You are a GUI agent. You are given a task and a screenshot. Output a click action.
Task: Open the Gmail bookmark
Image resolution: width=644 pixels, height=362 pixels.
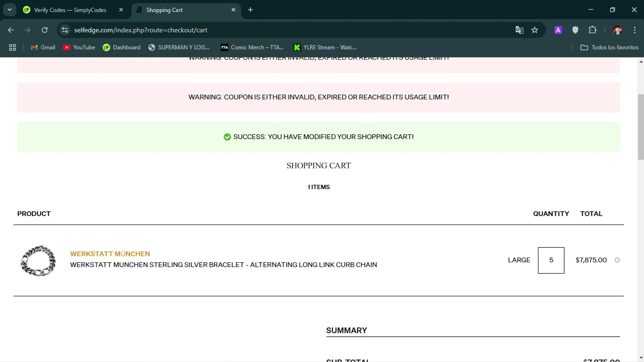[43, 47]
